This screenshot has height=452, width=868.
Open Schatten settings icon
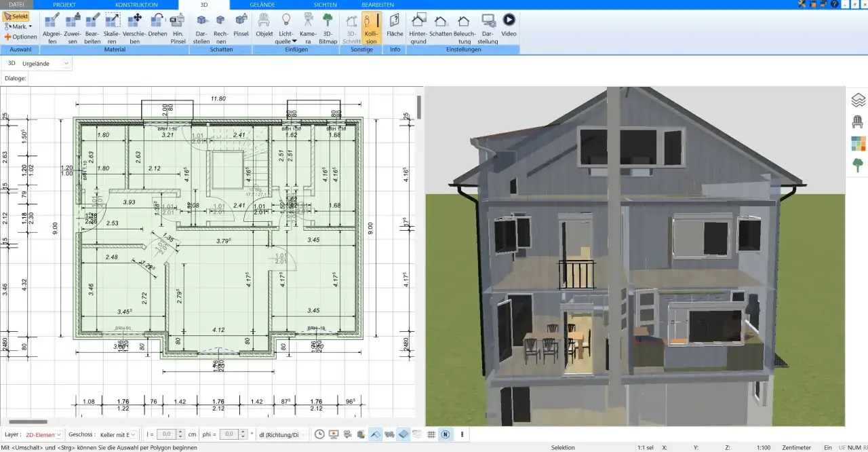coord(441,24)
